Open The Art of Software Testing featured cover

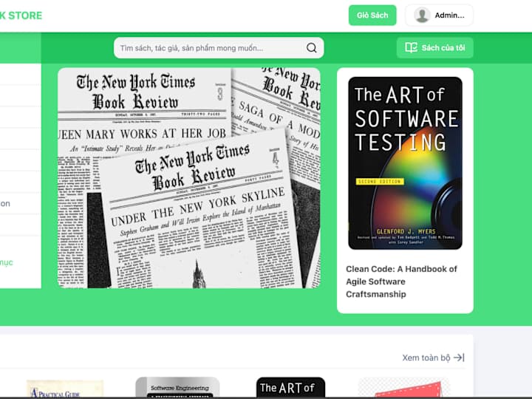405,163
